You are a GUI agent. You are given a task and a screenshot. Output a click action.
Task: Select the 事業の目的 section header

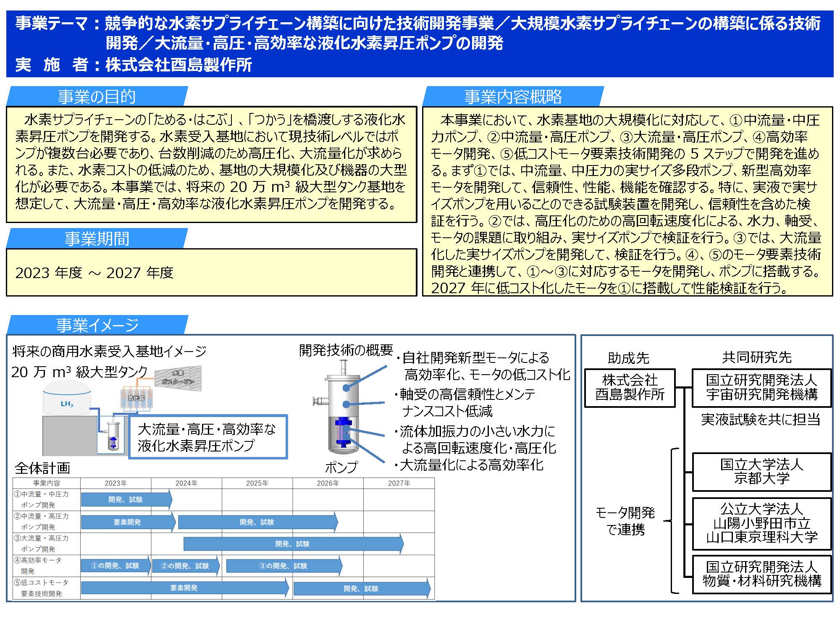[x=97, y=96]
